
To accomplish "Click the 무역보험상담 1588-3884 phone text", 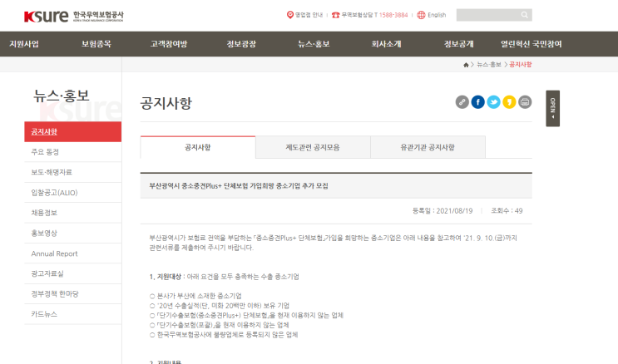I will [374, 15].
